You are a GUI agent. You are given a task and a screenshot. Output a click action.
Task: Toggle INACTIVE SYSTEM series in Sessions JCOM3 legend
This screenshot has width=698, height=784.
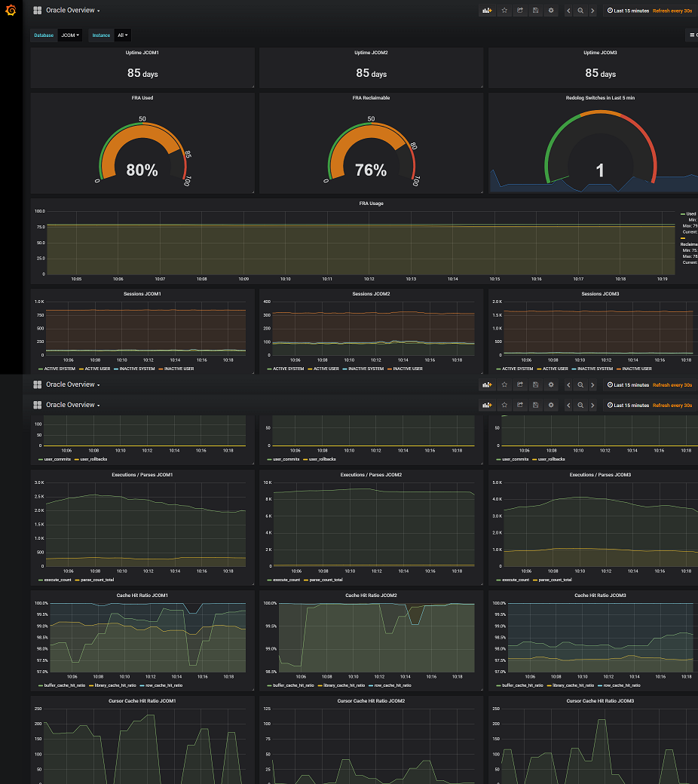[592, 369]
